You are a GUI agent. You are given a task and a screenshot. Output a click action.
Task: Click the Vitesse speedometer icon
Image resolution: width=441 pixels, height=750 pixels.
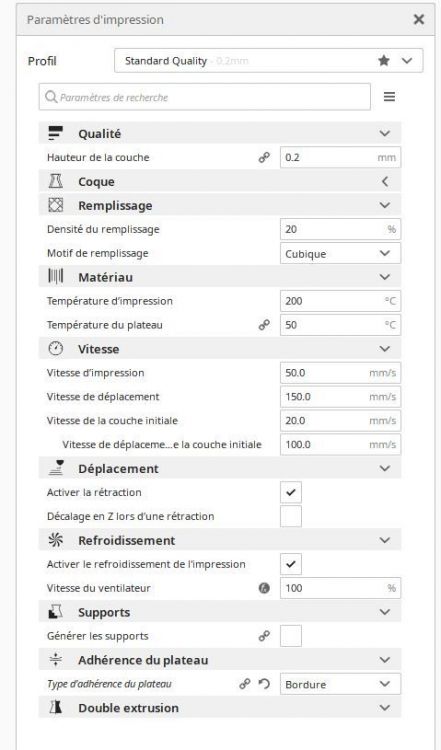click(56, 349)
